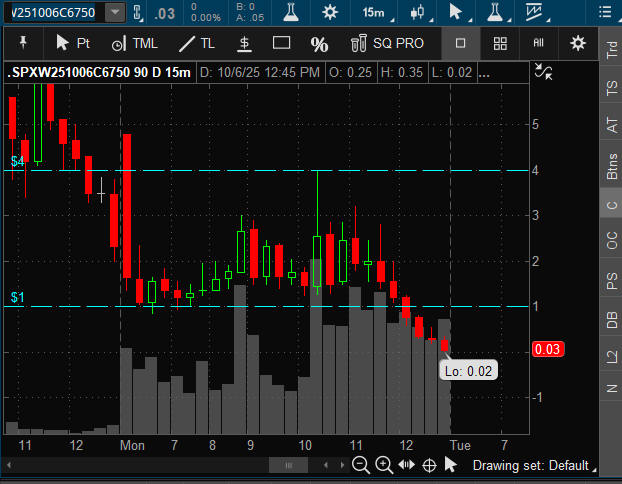Click the bid/ask B: 0 A: .05 readout
The width and height of the screenshot is (622, 484).
250,12
